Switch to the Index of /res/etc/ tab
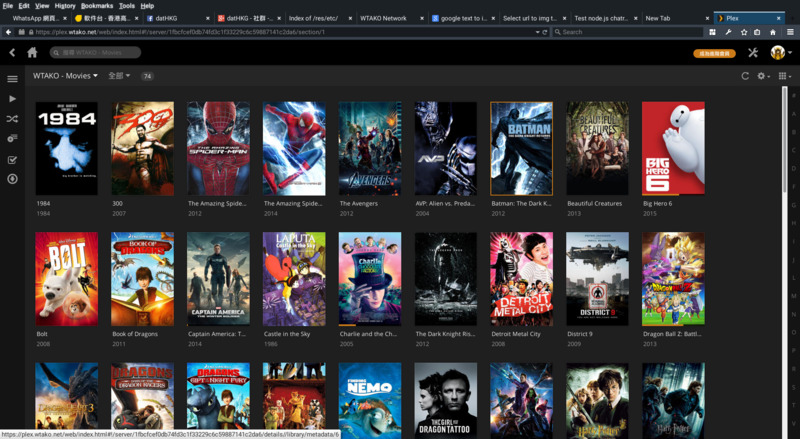Image resolution: width=800 pixels, height=439 pixels. point(319,18)
